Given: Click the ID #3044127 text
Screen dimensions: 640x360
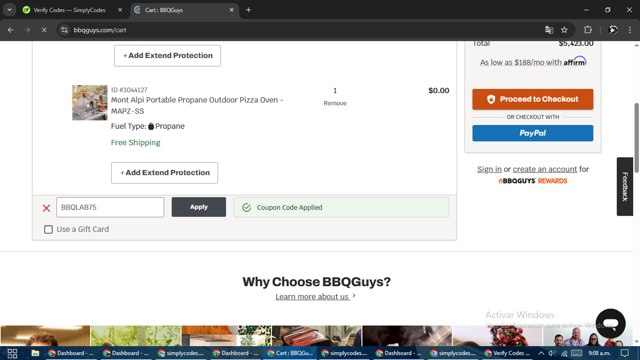Looking at the screenshot, I should coord(129,90).
